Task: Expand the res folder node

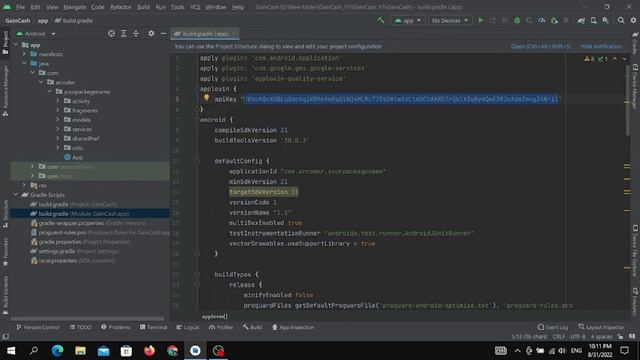Action: coord(24,185)
